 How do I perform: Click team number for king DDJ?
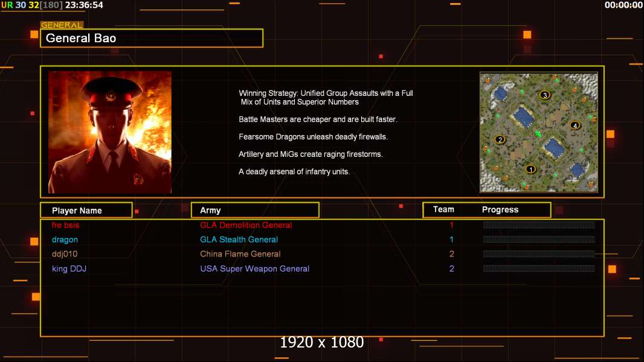click(451, 269)
